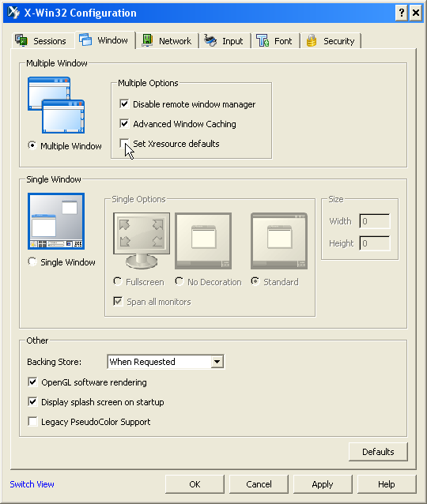Click the Help button

pyautogui.click(x=387, y=484)
